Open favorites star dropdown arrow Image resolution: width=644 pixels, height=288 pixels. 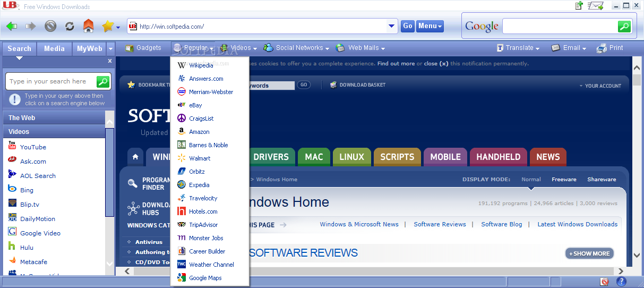pos(118,27)
